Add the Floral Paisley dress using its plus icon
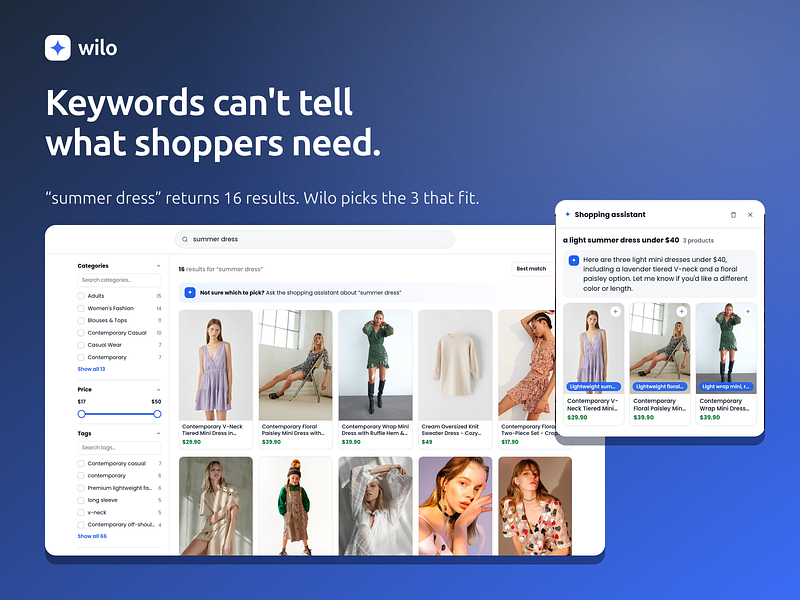 pyautogui.click(x=682, y=311)
